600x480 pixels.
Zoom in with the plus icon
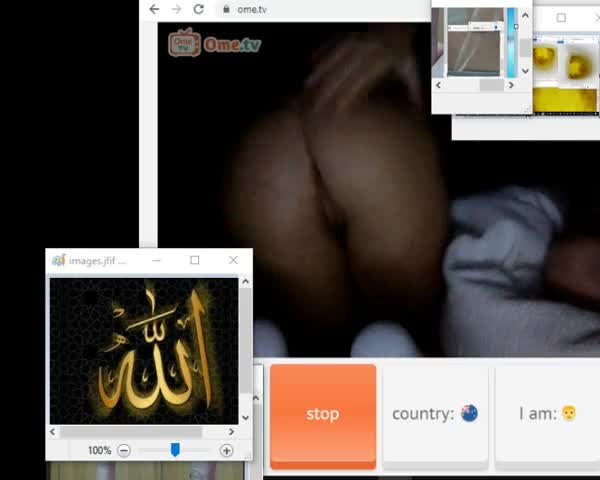coord(227,451)
